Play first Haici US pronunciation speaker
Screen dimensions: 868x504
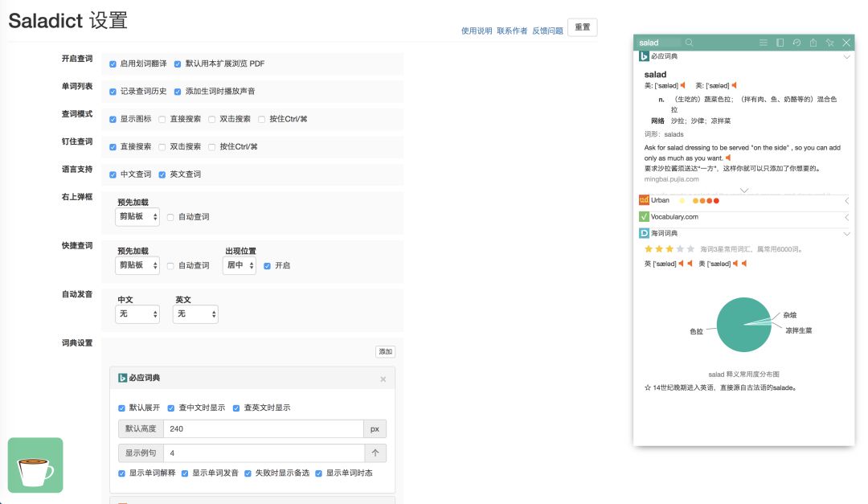tap(735, 264)
